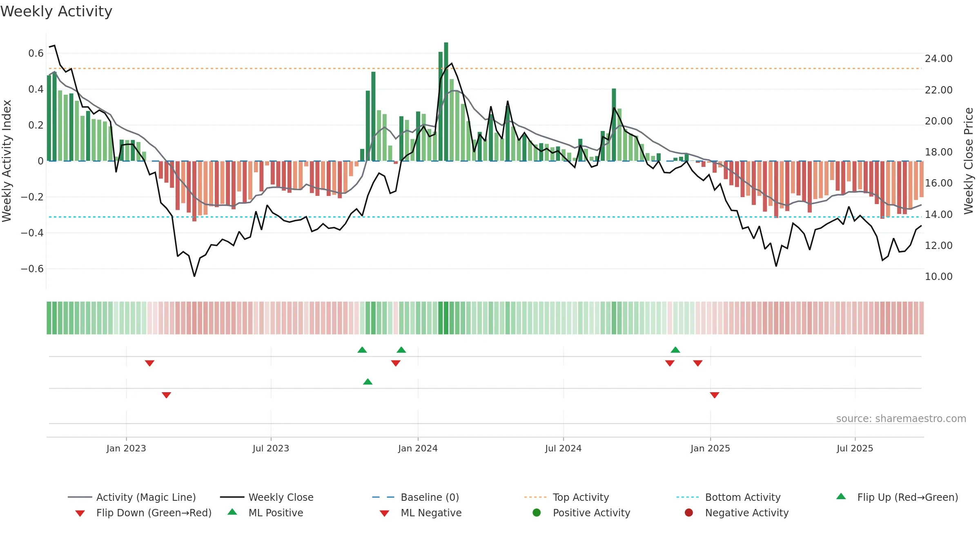
Task: Click the 24.00 price axis tick label
Action: (938, 58)
